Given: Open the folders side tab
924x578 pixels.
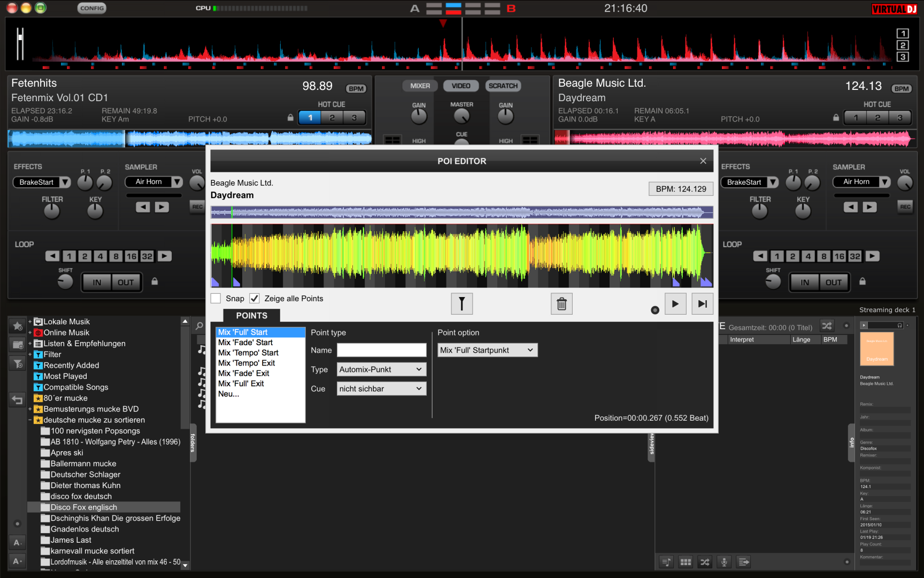Looking at the screenshot, I should pyautogui.click(x=193, y=443).
